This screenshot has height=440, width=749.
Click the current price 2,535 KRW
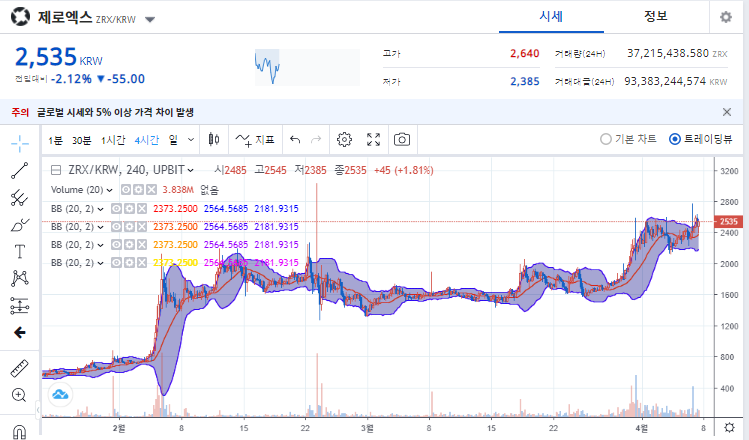click(x=59, y=57)
